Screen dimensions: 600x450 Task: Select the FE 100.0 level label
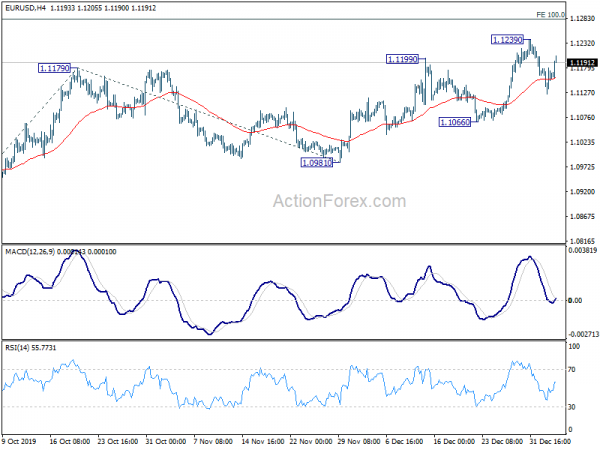click(578, 16)
